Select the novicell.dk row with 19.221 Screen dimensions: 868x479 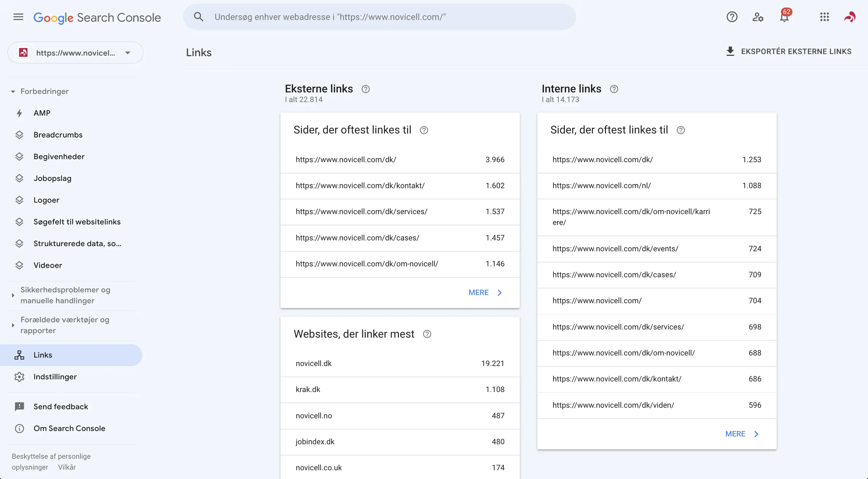click(400, 364)
